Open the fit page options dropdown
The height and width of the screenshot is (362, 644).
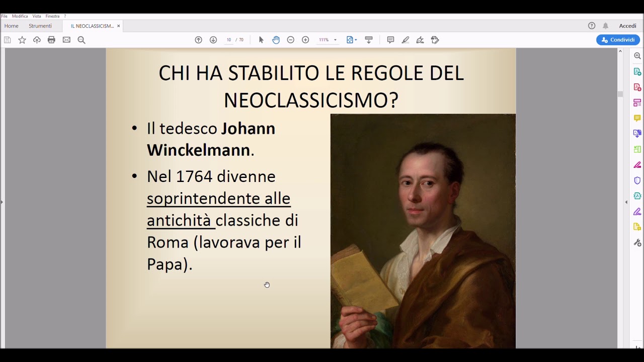[352, 40]
